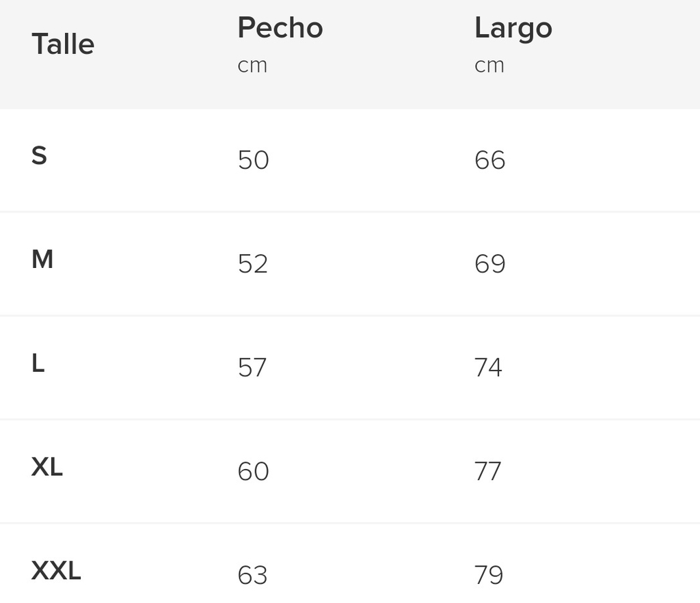Click the Largo value 69
Screen dimensions: 700x603
pyautogui.click(x=489, y=264)
